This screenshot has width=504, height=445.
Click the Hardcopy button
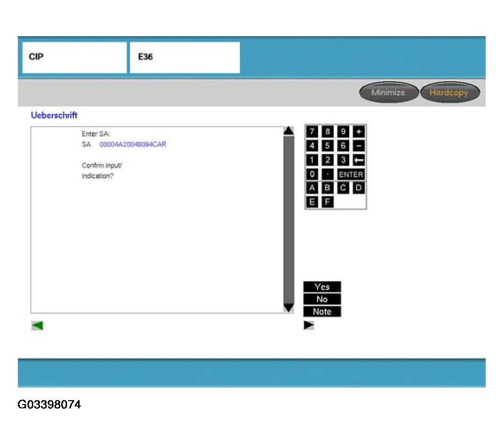coord(449,93)
